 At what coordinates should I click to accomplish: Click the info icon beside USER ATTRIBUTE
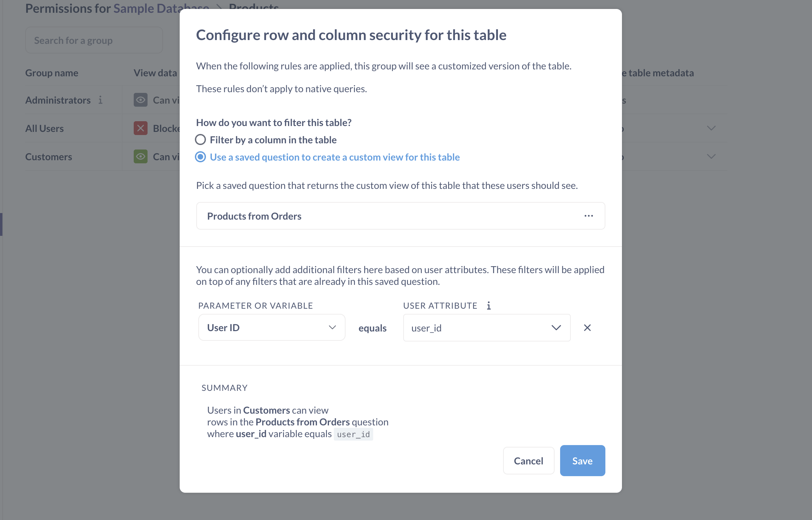(489, 305)
